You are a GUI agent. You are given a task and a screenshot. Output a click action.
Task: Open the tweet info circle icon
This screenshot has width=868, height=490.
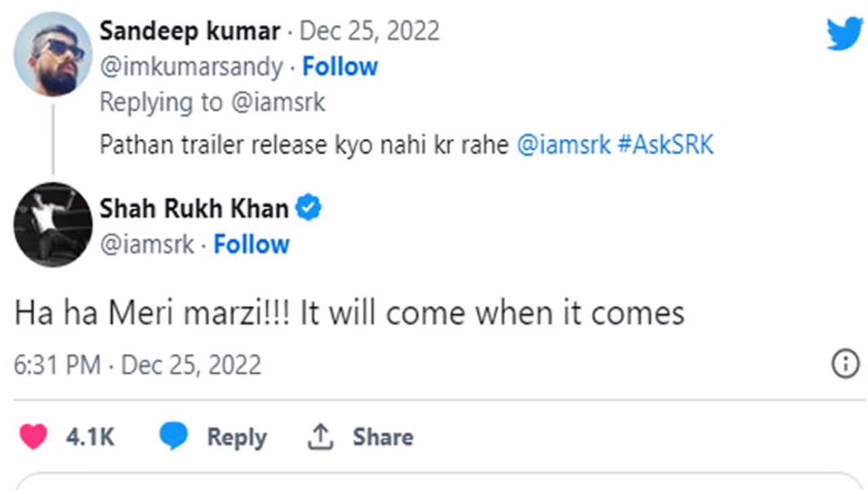pyautogui.click(x=845, y=365)
